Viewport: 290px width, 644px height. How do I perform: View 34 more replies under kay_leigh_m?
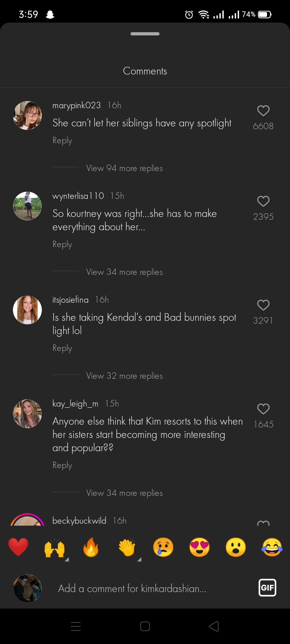[x=124, y=493]
